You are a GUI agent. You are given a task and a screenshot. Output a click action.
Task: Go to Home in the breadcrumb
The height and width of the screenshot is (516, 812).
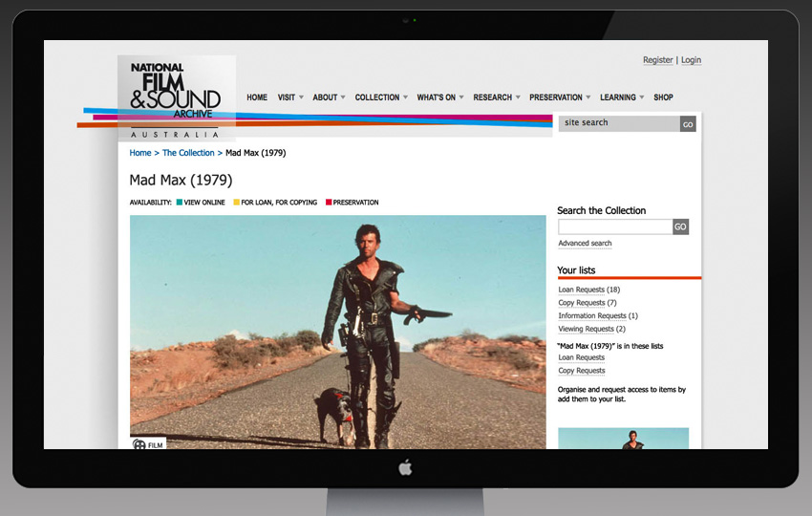coord(140,153)
